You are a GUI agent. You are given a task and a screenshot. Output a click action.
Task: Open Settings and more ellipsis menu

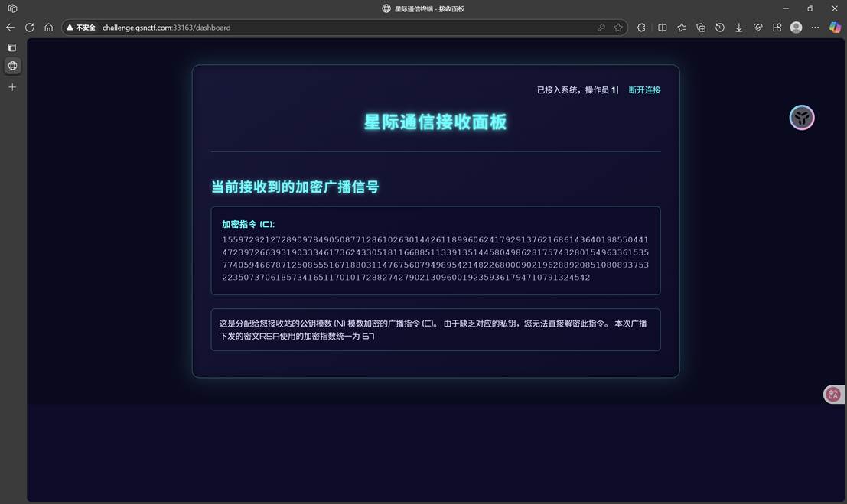(814, 28)
